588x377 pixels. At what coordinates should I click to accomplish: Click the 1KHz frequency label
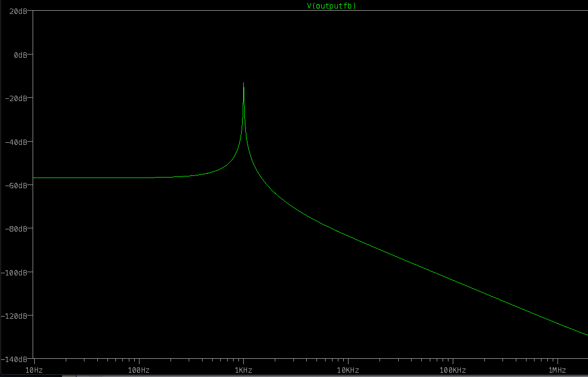pyautogui.click(x=243, y=370)
